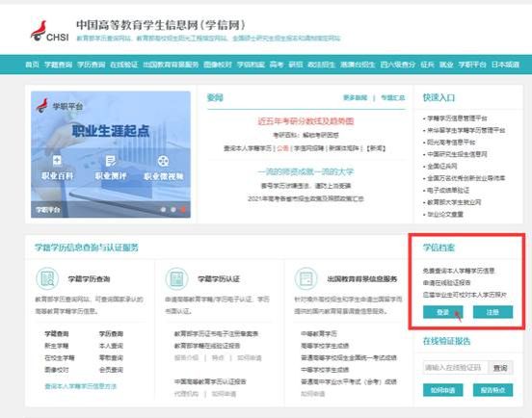The width and height of the screenshot is (532, 418).
Task: Open 2021年高考各省市招生政策 news link
Action: click(x=306, y=198)
